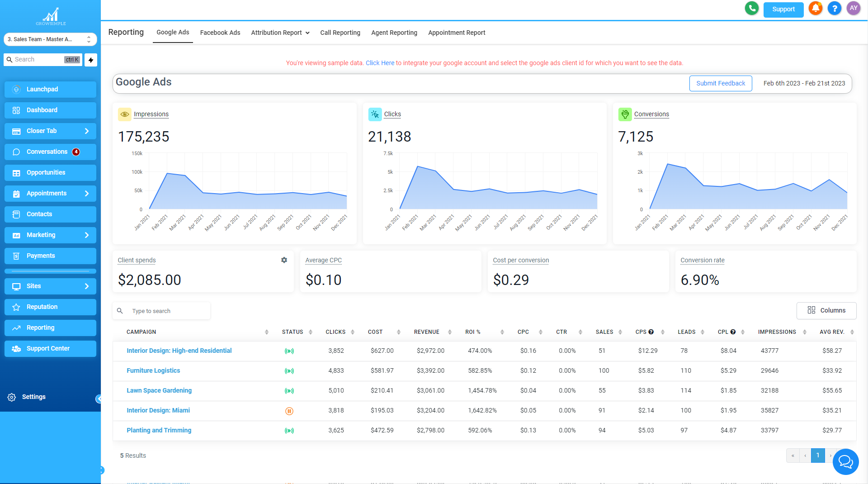Image resolution: width=868 pixels, height=484 pixels.
Task: Toggle the paused status of Interior Design: Miami
Action: coord(289,411)
